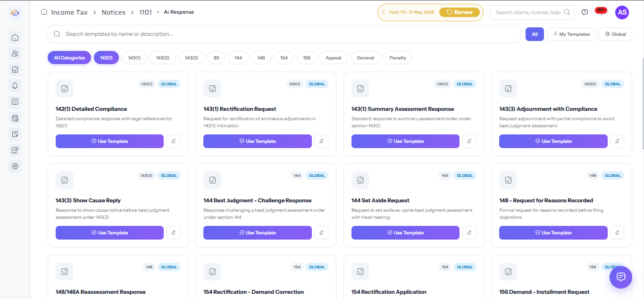The height and width of the screenshot is (299, 644).
Task: Open the clients (people) sidebar icon
Action: (15, 53)
